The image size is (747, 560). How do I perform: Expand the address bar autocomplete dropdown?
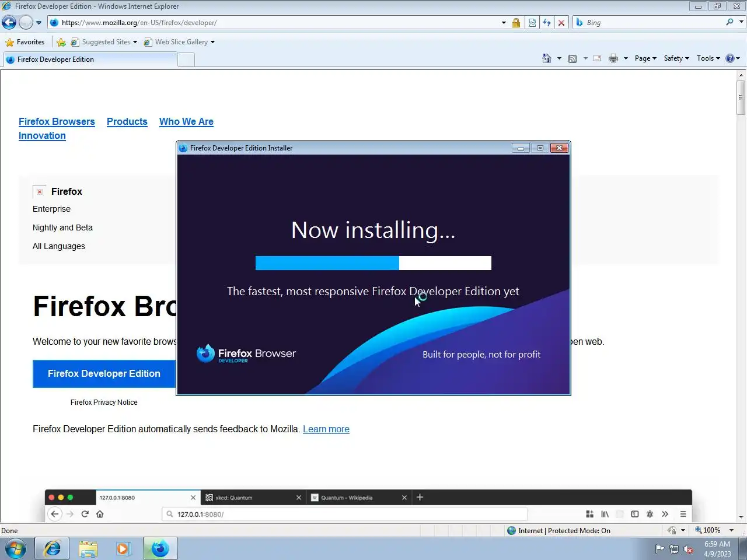[x=504, y=23]
